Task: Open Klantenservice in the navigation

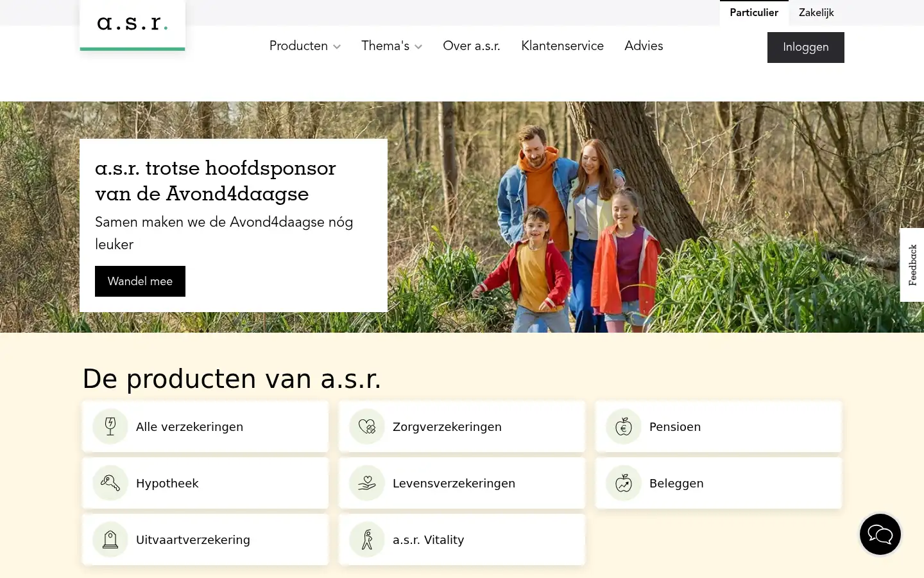Action: tap(562, 46)
